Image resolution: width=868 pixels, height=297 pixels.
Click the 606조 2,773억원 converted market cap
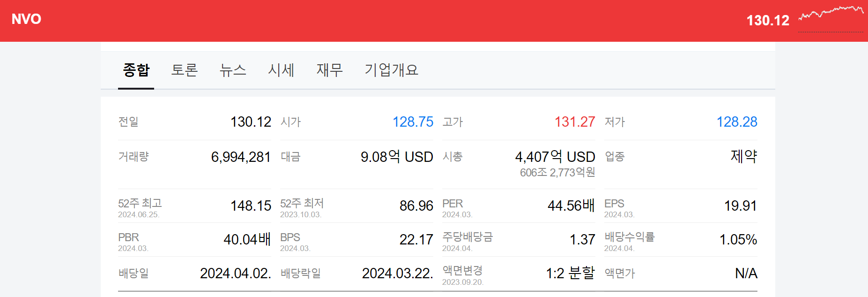click(x=557, y=173)
